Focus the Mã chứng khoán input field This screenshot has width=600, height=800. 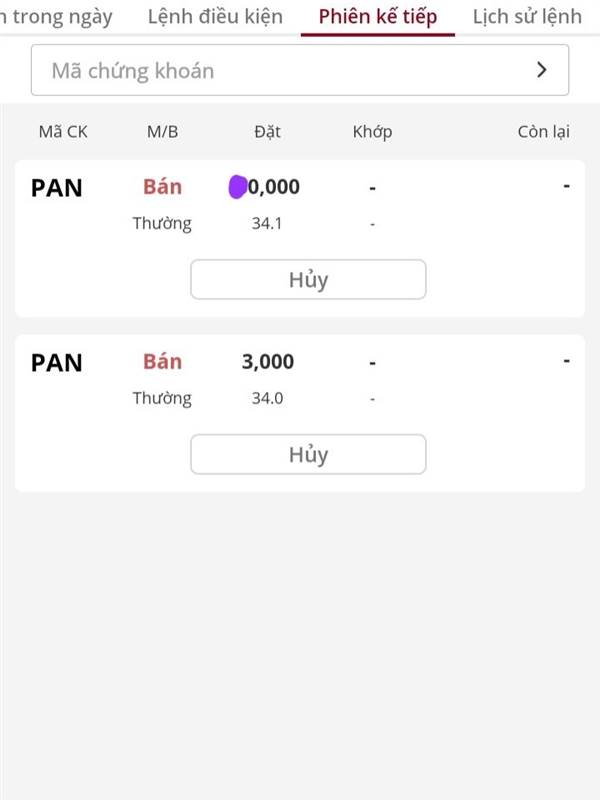[x=300, y=70]
